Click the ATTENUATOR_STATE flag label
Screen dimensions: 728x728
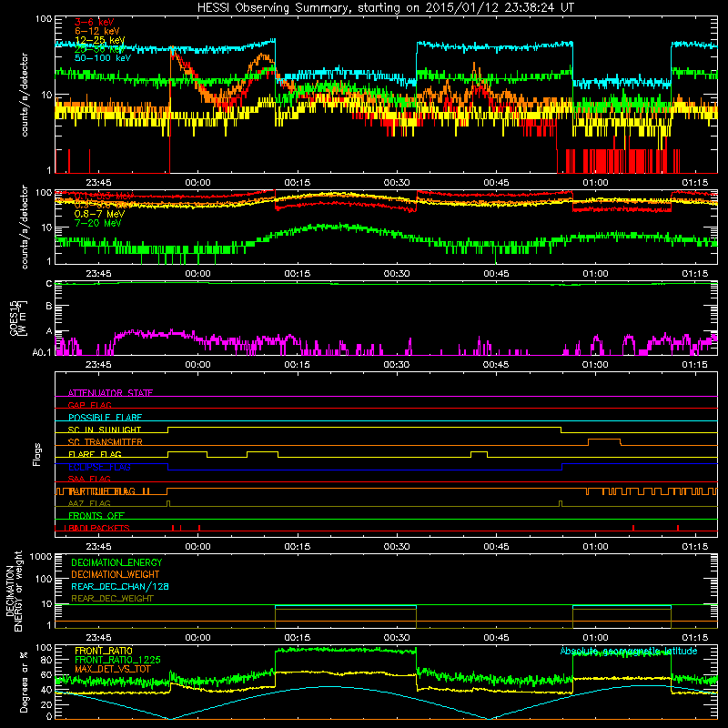(x=110, y=393)
